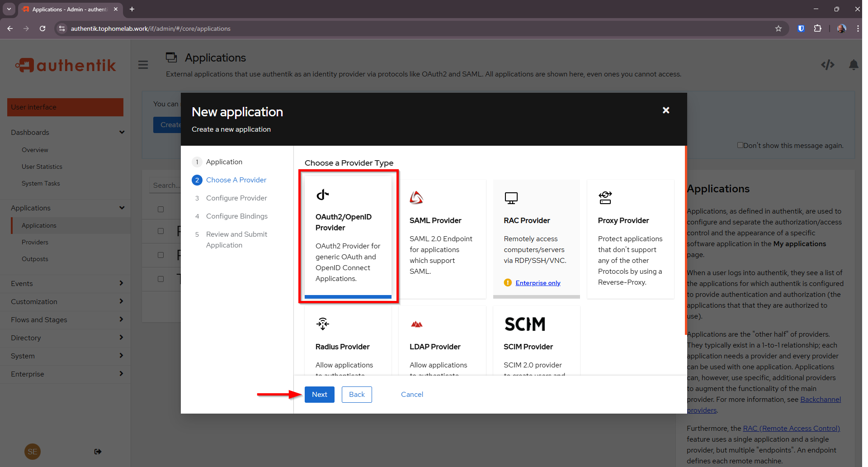Tick the first application row checkbox
The image size is (868, 467).
point(160,231)
